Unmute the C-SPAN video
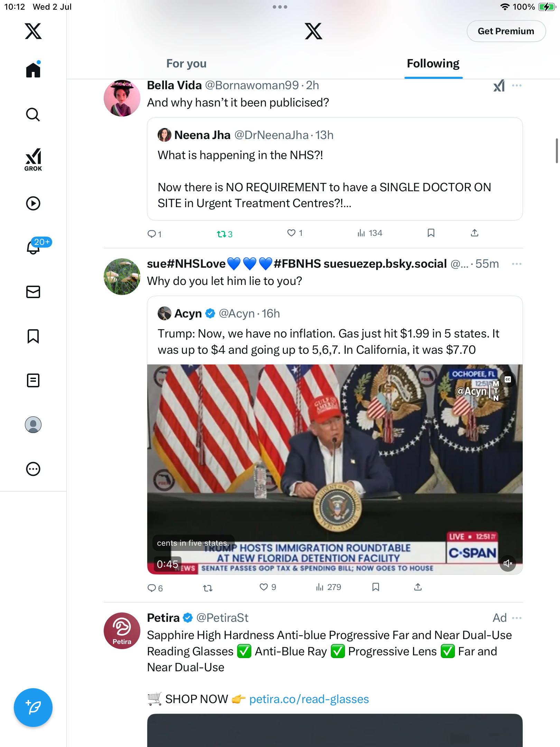560x747 pixels. pyautogui.click(x=508, y=563)
